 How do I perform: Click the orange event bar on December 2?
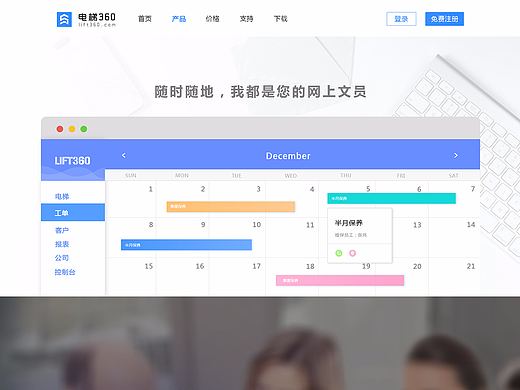coord(231,207)
